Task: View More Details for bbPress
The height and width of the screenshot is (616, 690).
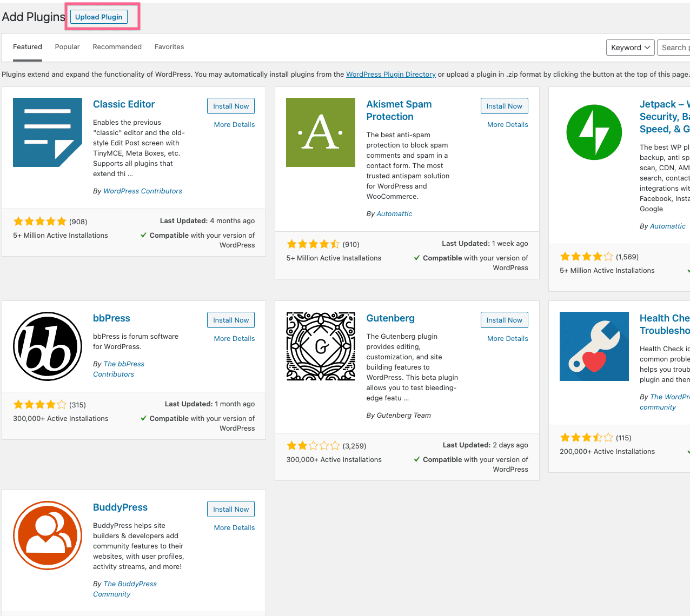Action: click(x=234, y=338)
